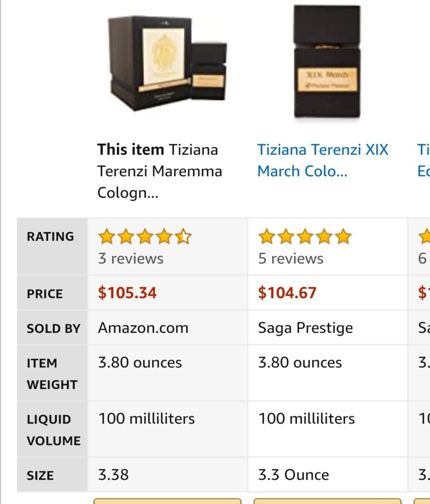Tap the LIQUID VOLUME row header

(53, 430)
